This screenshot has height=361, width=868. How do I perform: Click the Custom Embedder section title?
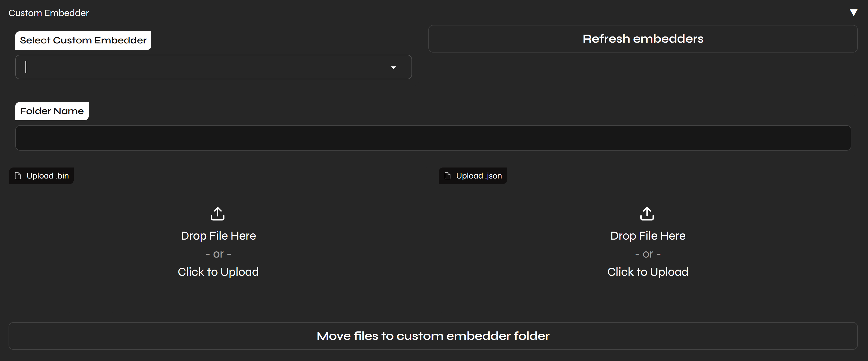coord(49,13)
